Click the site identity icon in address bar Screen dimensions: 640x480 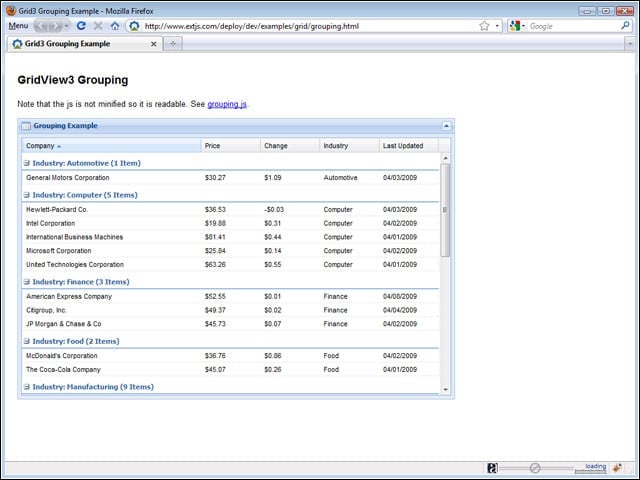[134, 26]
